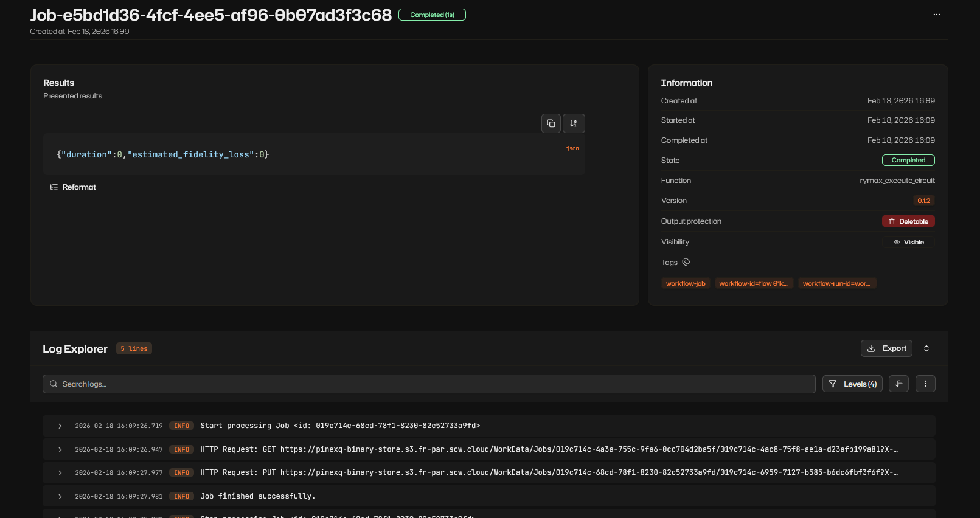This screenshot has width=980, height=518.
Task: Click the '5 lines' badge
Action: [134, 348]
